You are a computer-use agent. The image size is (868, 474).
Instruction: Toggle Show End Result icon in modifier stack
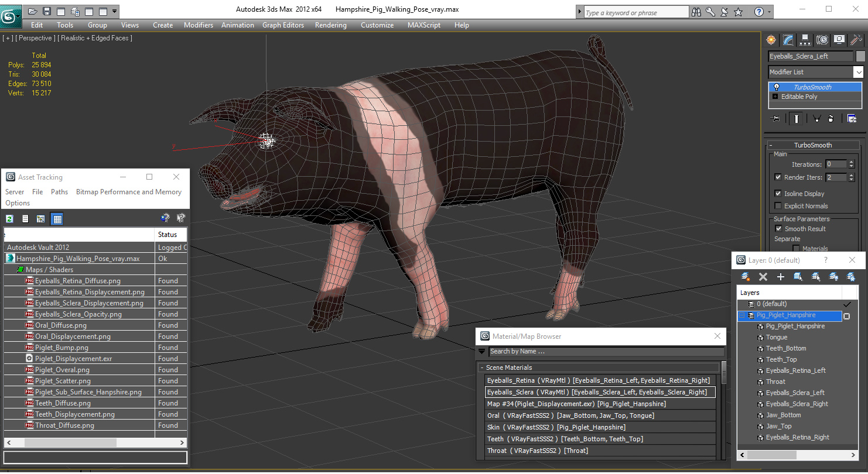coord(796,119)
